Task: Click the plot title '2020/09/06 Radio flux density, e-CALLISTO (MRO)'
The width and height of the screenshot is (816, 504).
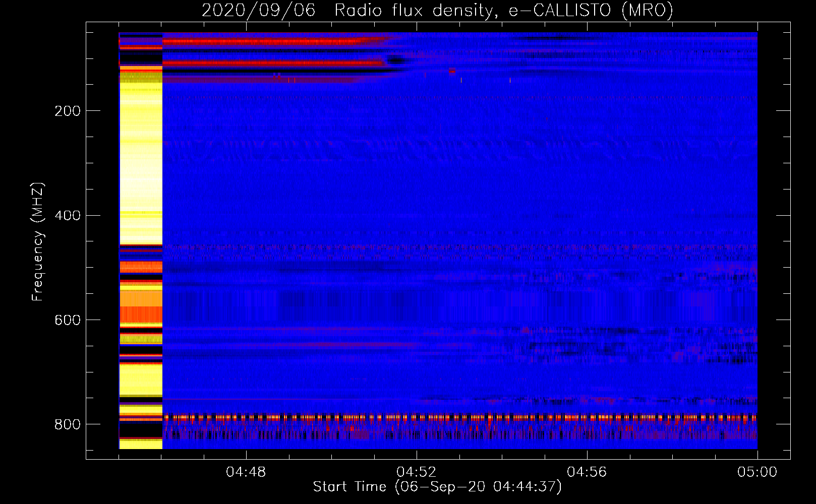Action: point(437,10)
